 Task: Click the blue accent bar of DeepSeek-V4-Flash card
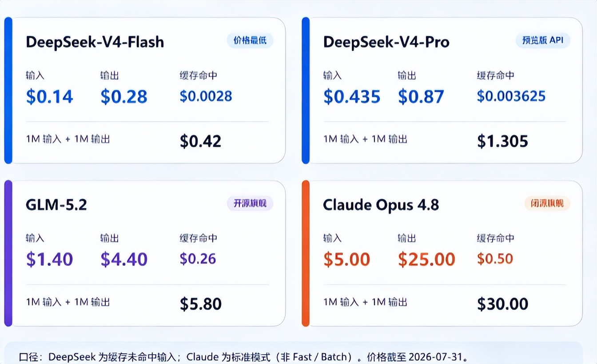coord(8,91)
